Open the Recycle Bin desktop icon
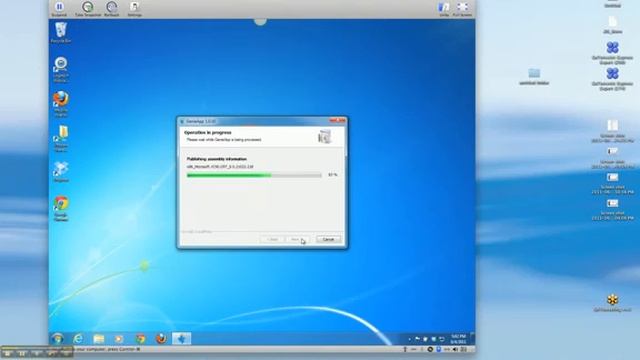 click(61, 32)
